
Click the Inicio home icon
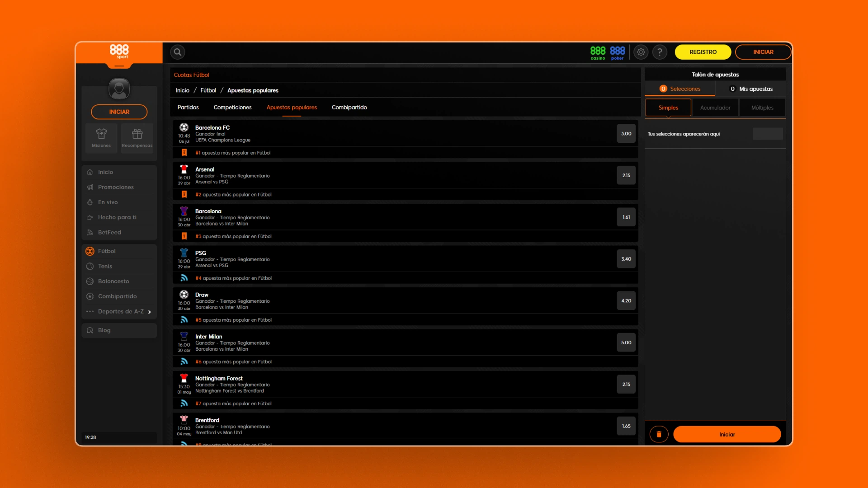tap(90, 172)
